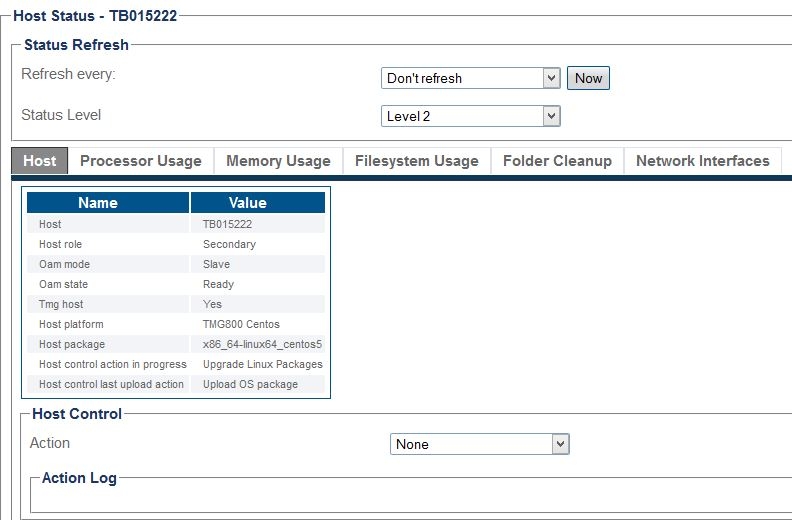Go to the Filesystem Usage tab

pos(416,161)
